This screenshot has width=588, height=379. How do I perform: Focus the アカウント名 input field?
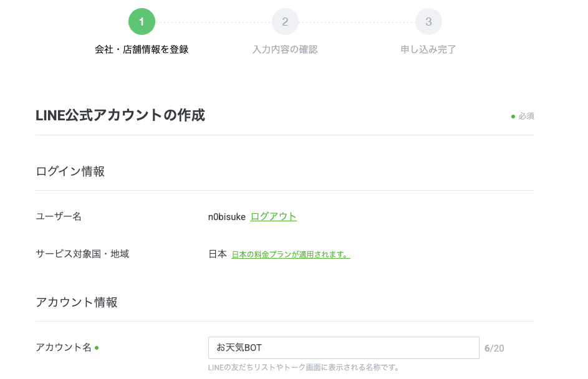344,348
